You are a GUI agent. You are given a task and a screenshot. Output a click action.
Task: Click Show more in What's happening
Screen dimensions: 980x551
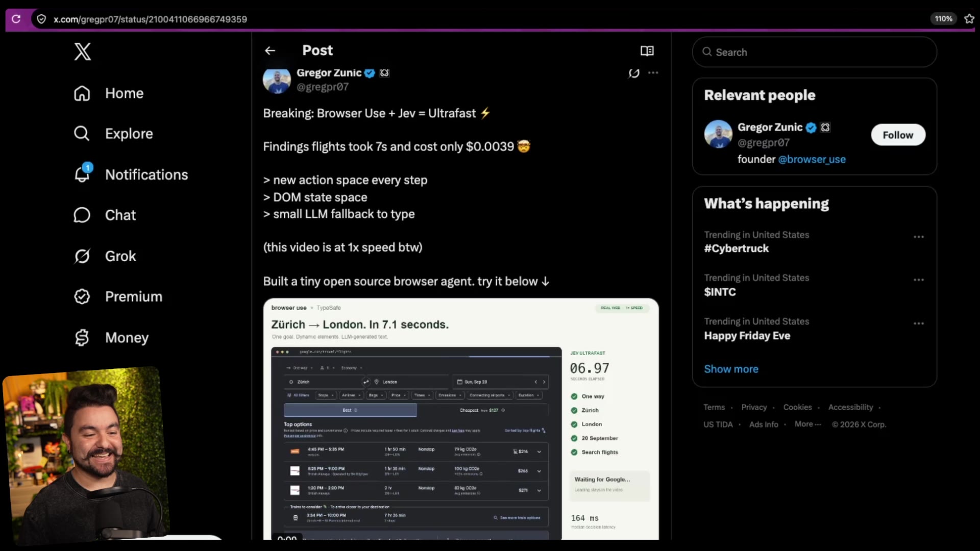tap(731, 369)
